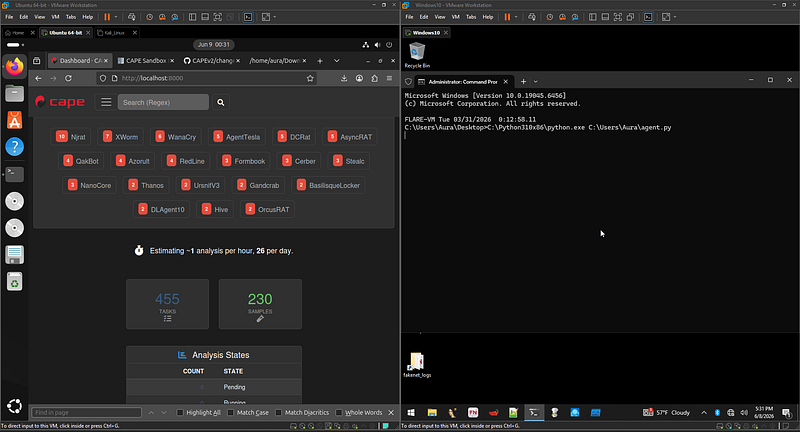Click the Search (Regex) input field
The image size is (800, 432).
click(x=163, y=102)
